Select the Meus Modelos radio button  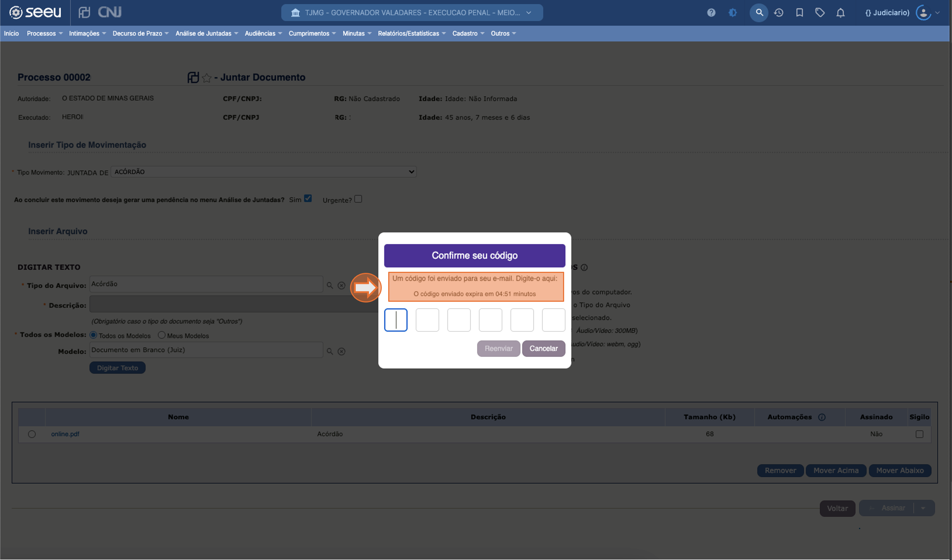162,335
